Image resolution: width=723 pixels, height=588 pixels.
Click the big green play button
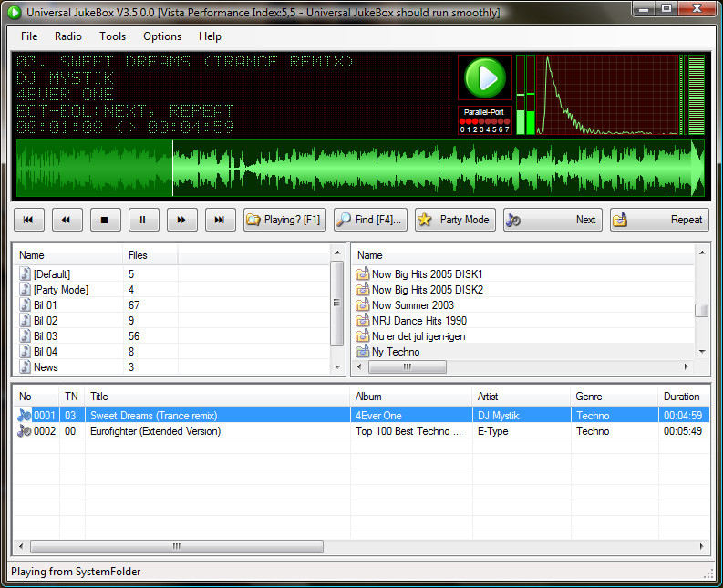coord(485,77)
